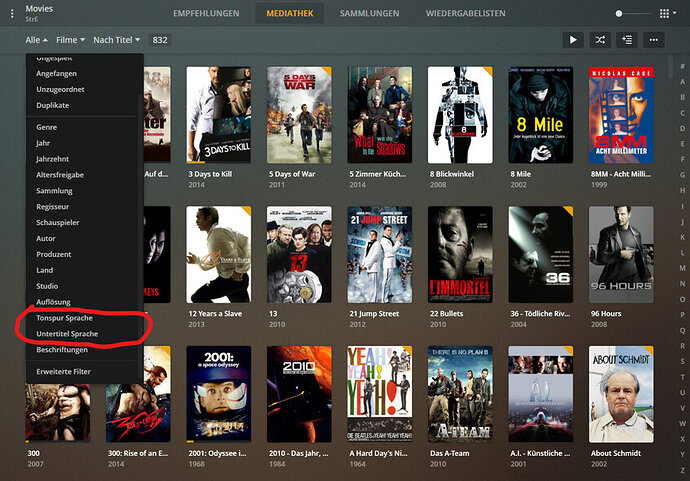Open the 8 Mile poster
Viewport: 690px width, 481px height.
click(x=541, y=115)
